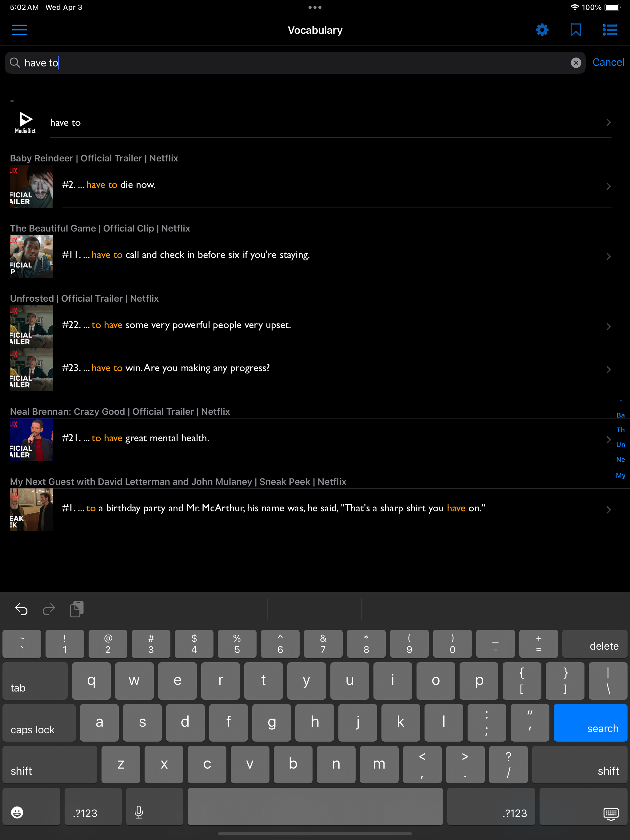Open chevron on 'have to die now' row
This screenshot has width=630, height=840.
coord(608,186)
